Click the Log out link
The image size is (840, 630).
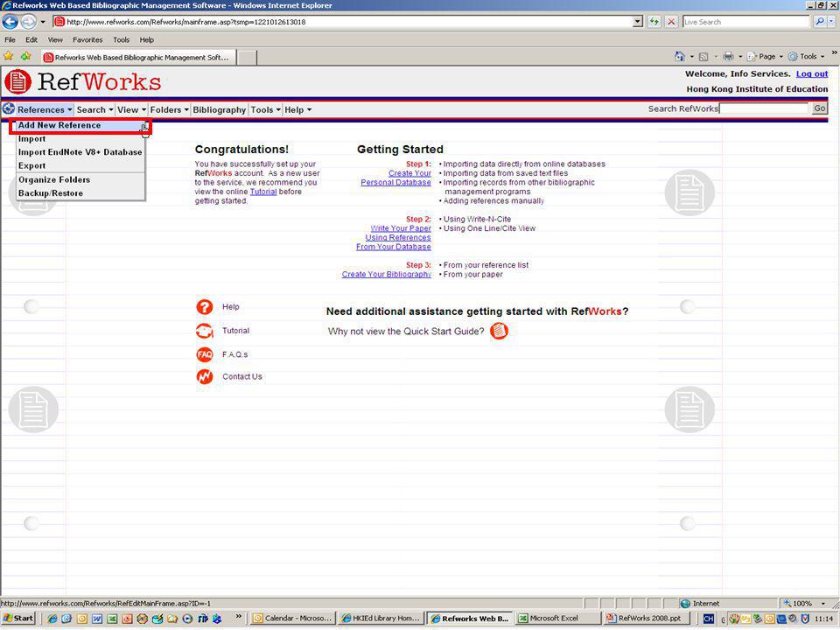pos(812,73)
